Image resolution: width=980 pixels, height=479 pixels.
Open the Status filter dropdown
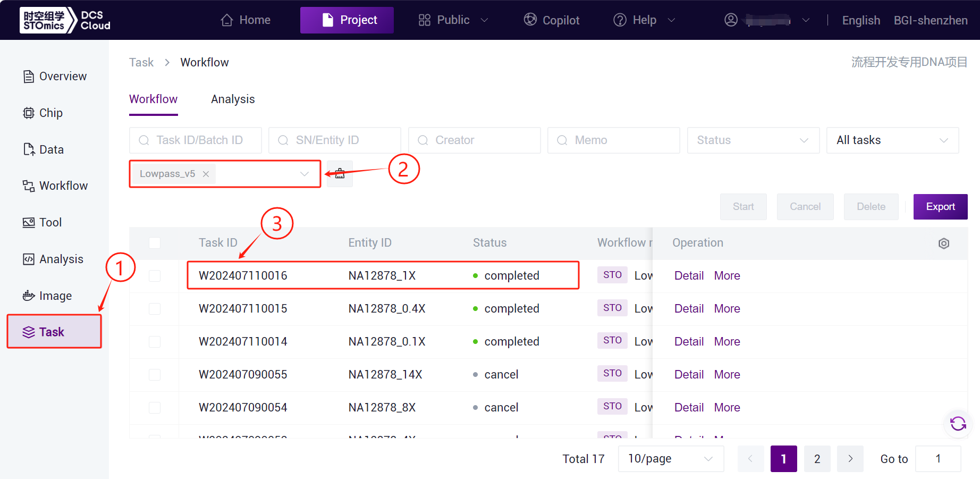[x=754, y=140]
